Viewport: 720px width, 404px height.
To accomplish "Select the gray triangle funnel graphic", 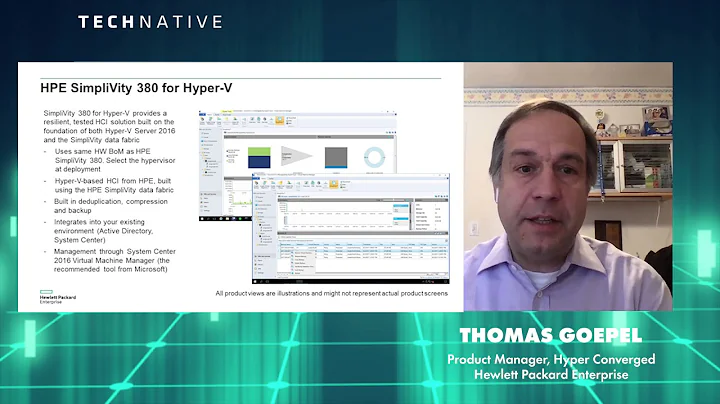I will tap(297, 157).
